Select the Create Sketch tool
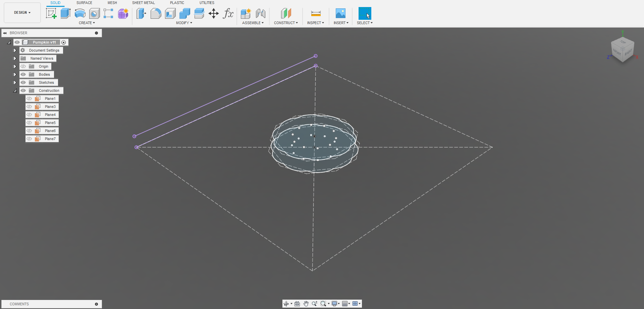Viewport: 644px width, 309px height. click(51, 13)
